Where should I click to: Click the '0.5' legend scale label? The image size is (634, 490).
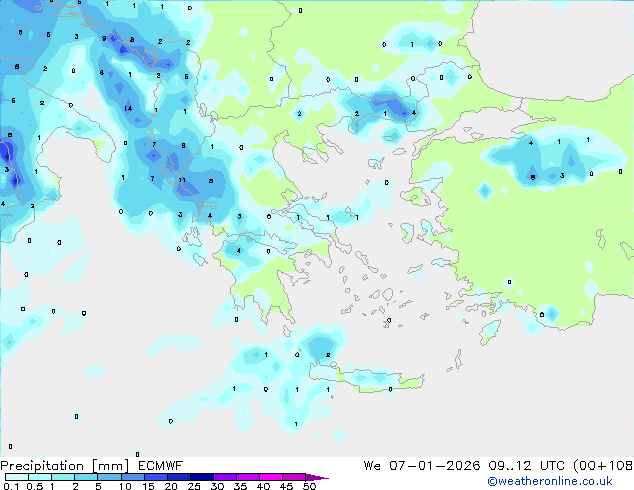click(35, 486)
